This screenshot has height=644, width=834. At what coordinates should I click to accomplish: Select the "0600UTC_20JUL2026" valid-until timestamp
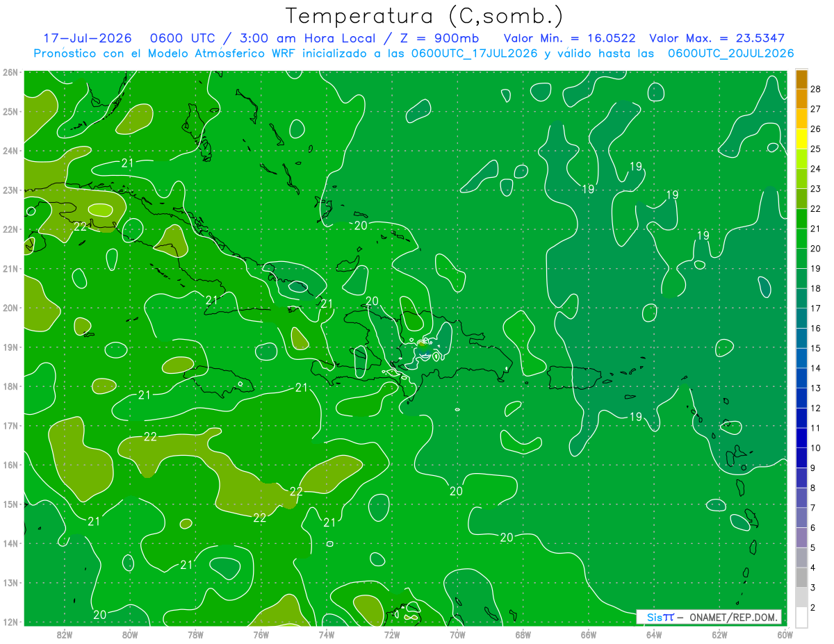pyautogui.click(x=730, y=53)
